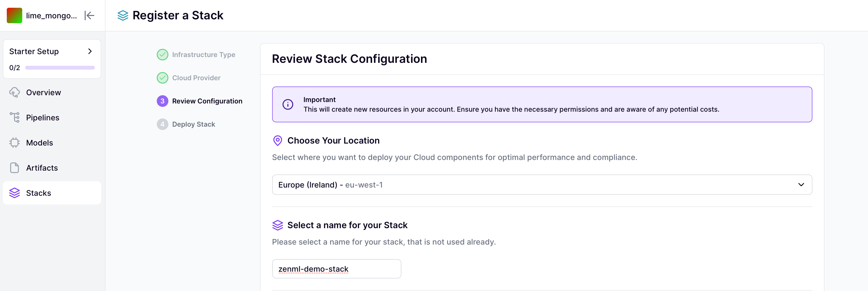868x291 pixels.
Task: Click the lime_mongo workspace color tile
Action: coord(14,15)
